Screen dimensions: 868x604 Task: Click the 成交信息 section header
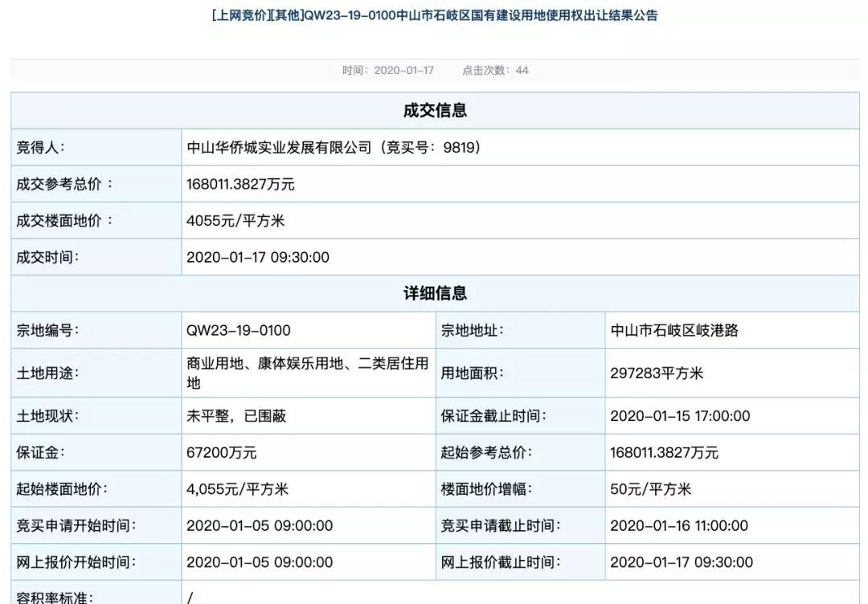pyautogui.click(x=434, y=110)
